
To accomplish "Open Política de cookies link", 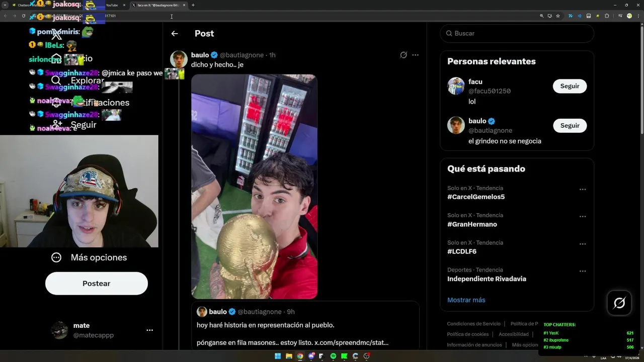I will 468,334.
